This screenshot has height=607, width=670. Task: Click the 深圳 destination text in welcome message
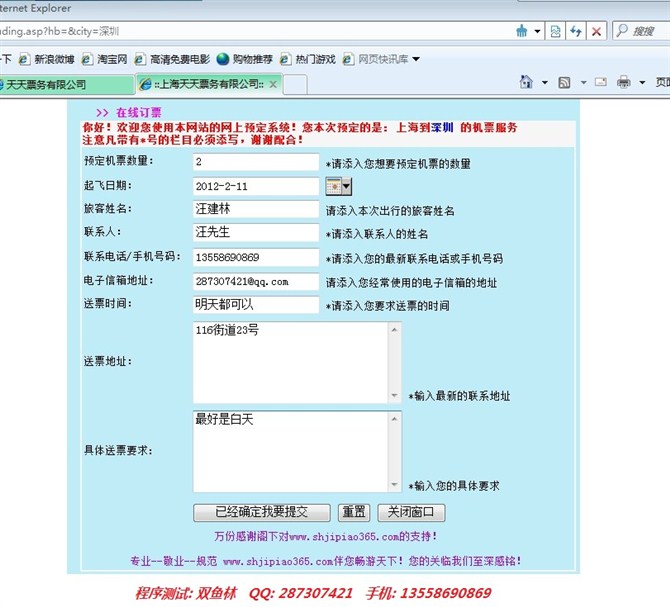click(x=442, y=127)
